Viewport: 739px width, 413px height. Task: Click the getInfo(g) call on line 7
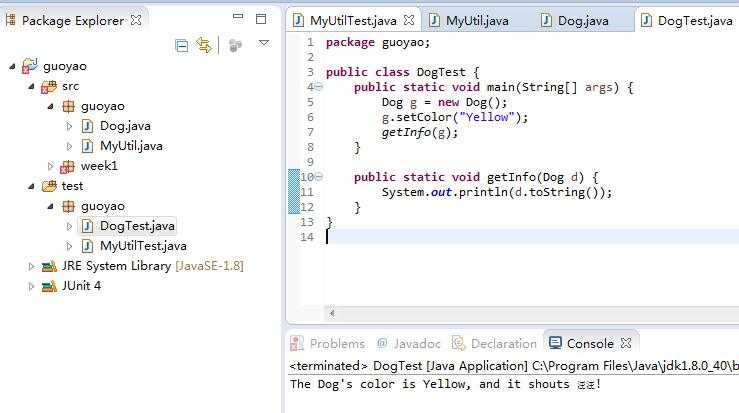tap(419, 132)
